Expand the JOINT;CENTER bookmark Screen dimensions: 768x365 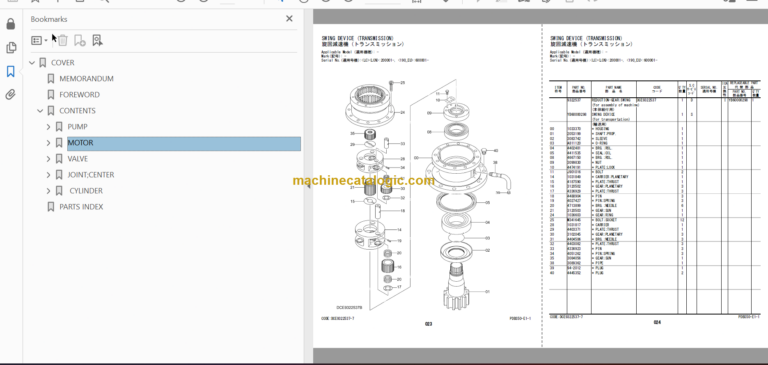tap(48, 175)
